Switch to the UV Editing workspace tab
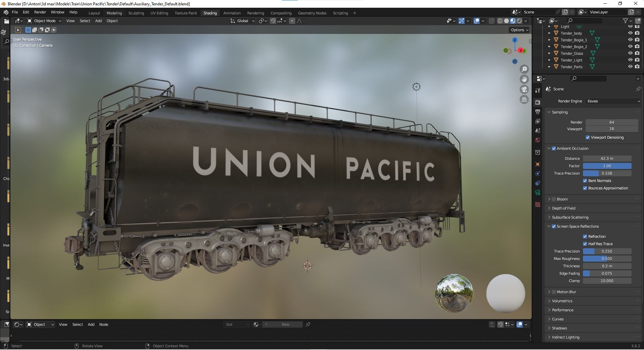Image resolution: width=644 pixels, height=350 pixels. tap(159, 13)
